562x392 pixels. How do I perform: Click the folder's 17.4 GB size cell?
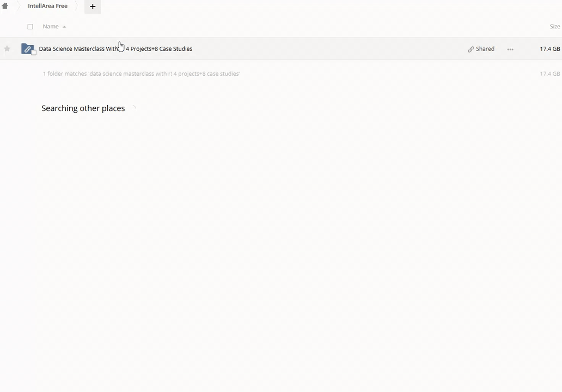(549, 48)
